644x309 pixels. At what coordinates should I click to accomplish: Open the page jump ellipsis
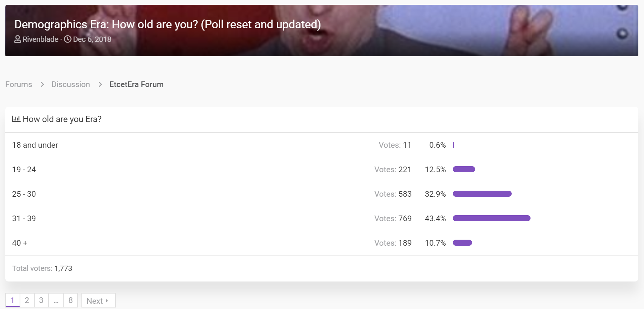pyautogui.click(x=56, y=300)
